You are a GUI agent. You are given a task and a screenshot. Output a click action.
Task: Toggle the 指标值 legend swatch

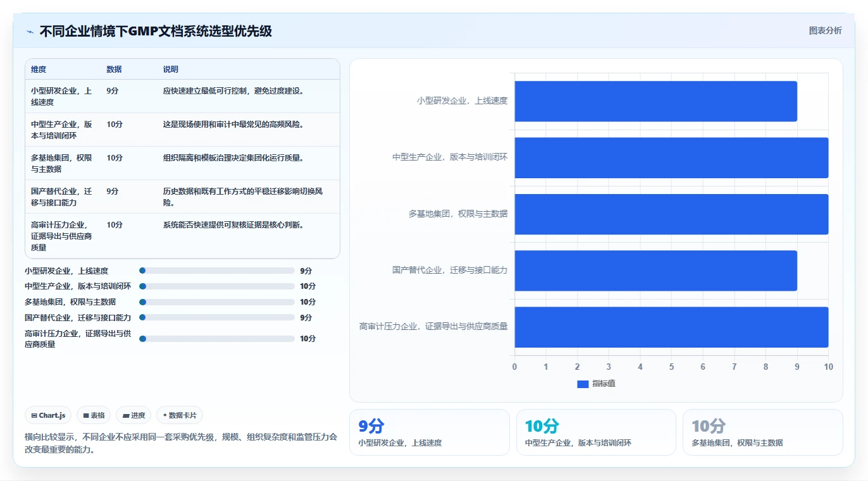click(583, 384)
